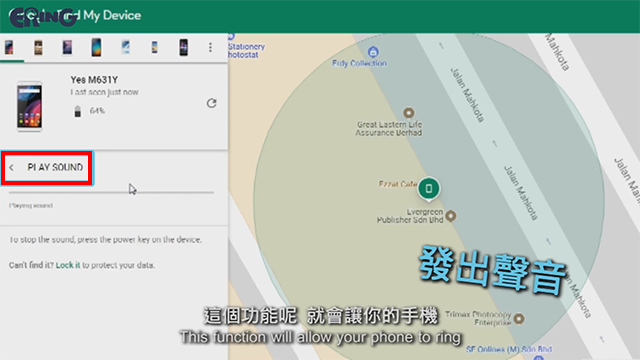Click the Great Eastern Life map pin

(x=409, y=113)
